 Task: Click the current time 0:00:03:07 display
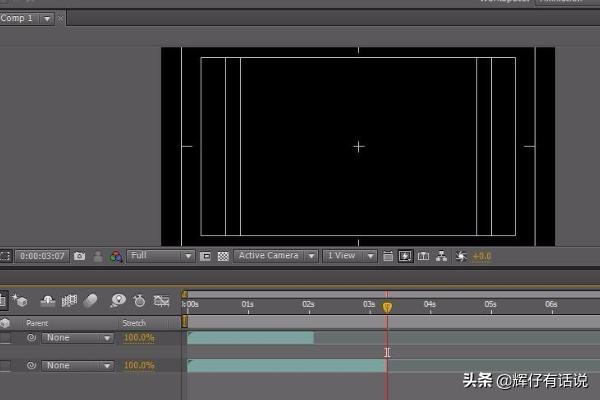(42, 256)
